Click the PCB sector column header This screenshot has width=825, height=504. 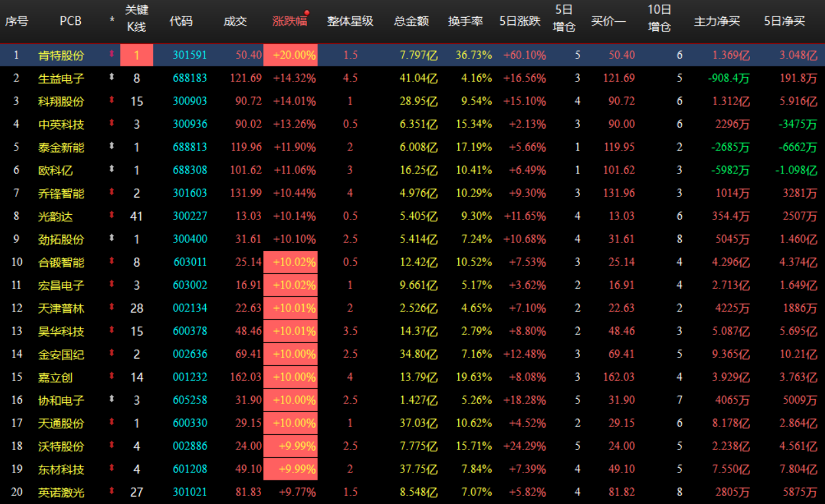(70, 21)
